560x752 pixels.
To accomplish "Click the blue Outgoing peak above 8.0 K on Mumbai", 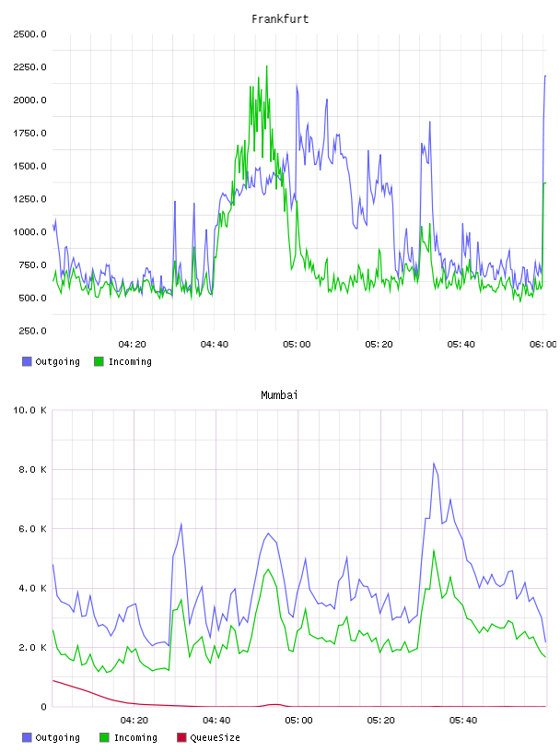I will point(434,464).
